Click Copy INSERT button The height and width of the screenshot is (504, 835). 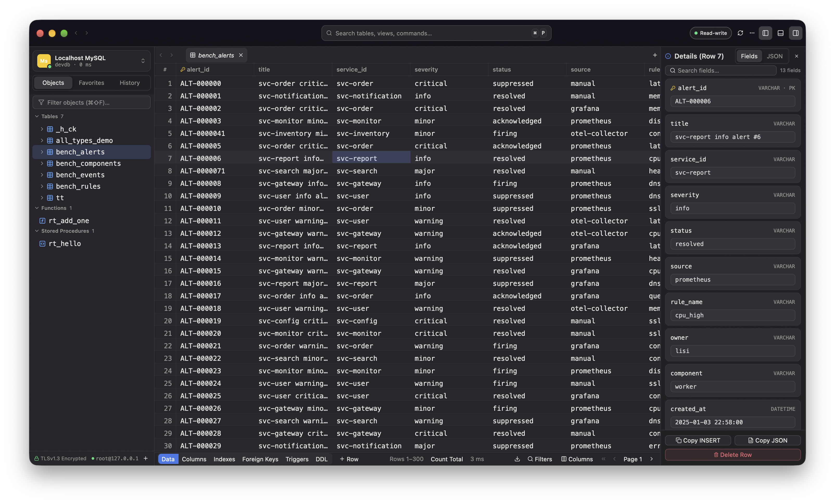(x=698, y=440)
